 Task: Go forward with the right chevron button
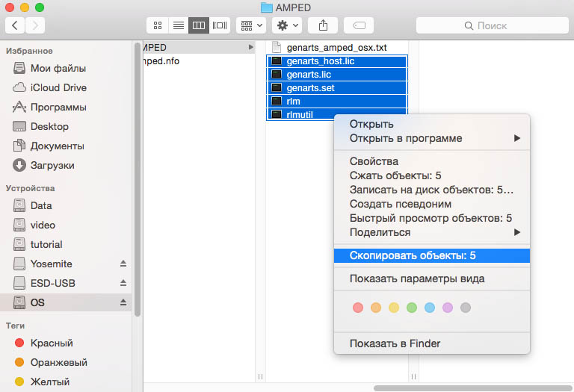click(x=35, y=25)
